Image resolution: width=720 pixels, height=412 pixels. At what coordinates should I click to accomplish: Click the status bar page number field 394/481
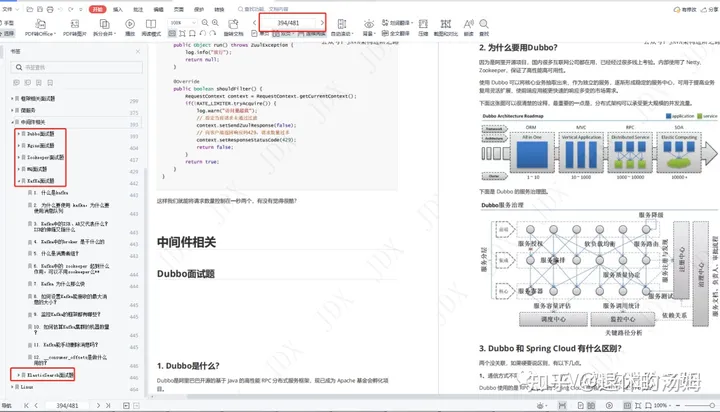(x=67, y=406)
